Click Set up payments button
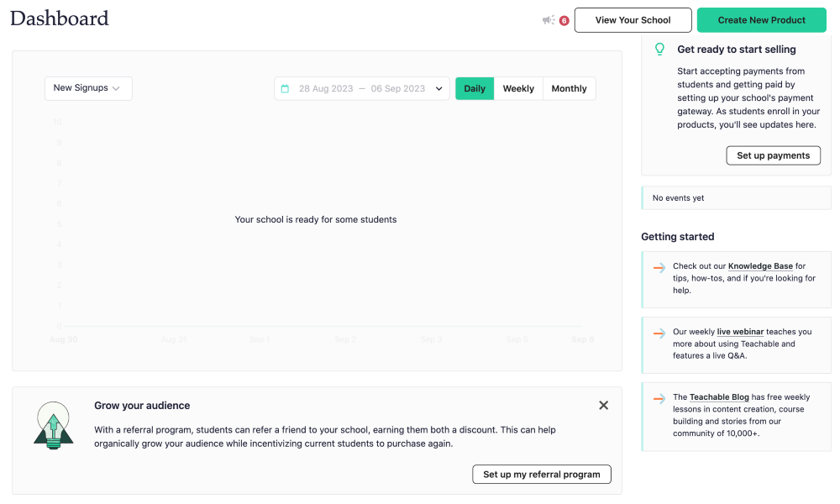This screenshot has height=504, width=840. [x=773, y=155]
